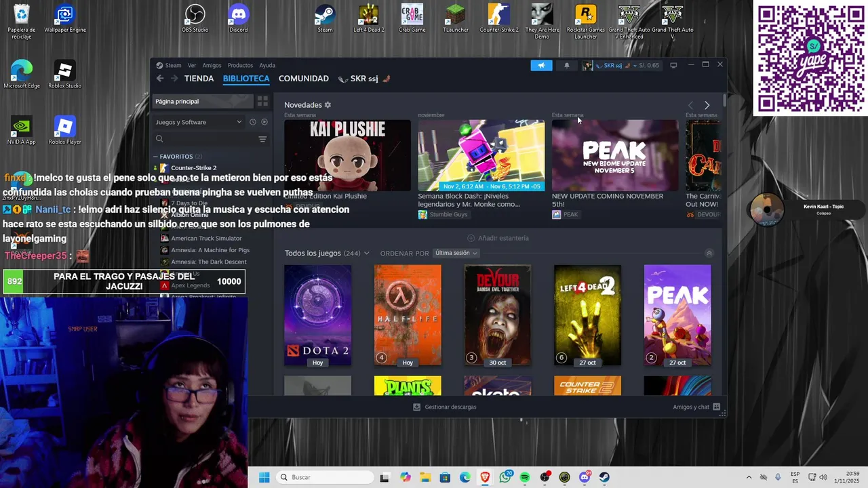Go back with Steam's back arrow
Viewport: 868px width, 488px height.
[x=160, y=79]
